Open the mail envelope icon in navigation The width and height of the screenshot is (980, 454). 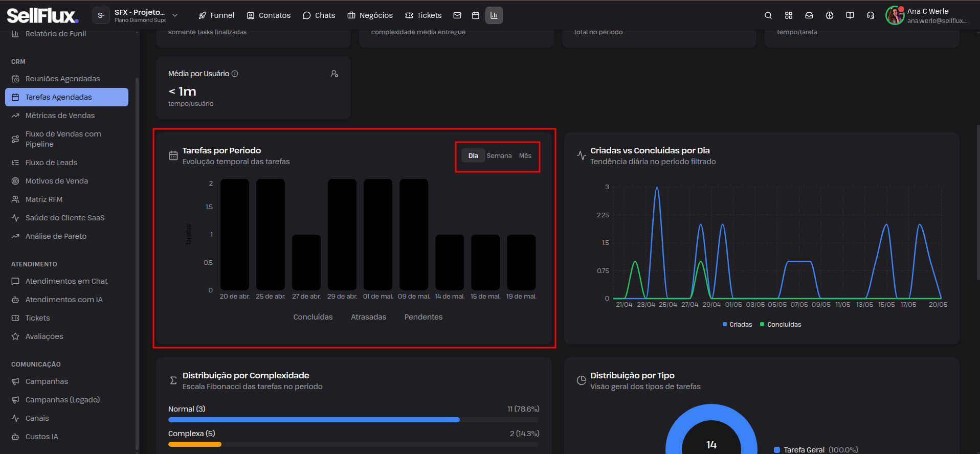click(x=457, y=15)
